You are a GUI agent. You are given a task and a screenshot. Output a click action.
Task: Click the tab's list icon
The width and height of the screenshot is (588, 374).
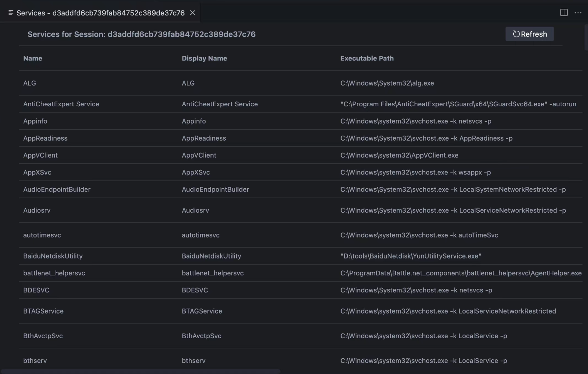tap(11, 13)
